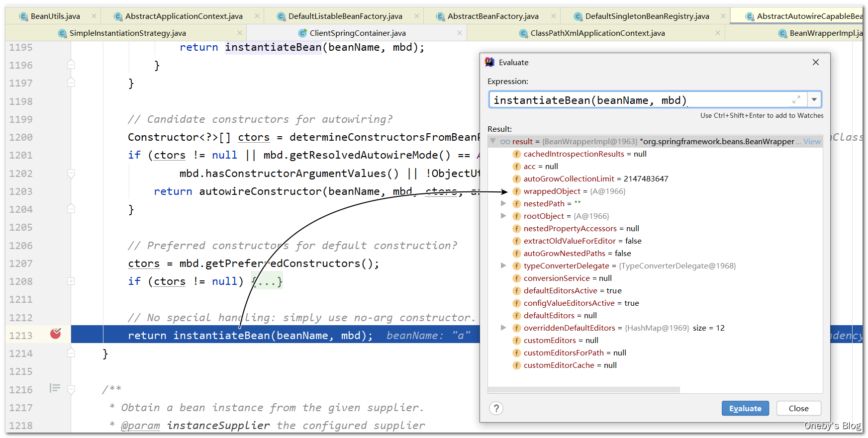Open help with the question mark icon

496,408
